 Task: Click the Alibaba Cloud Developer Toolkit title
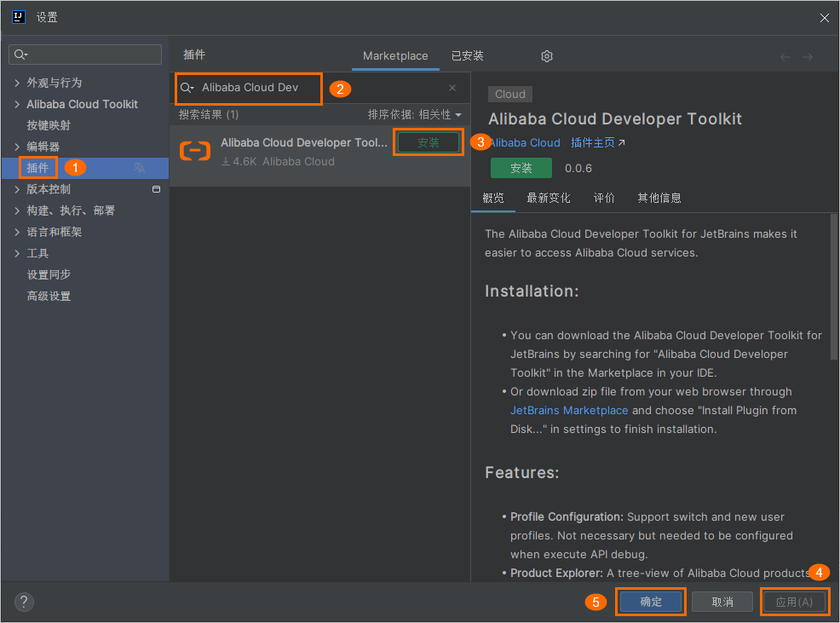click(615, 118)
